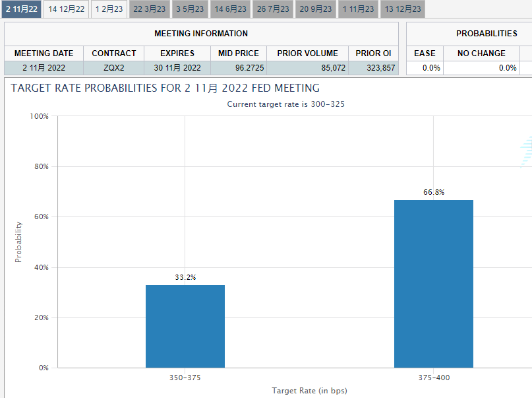Click the PRIOR VOLUME column header
The width and height of the screenshot is (532, 398).
pyautogui.click(x=307, y=53)
